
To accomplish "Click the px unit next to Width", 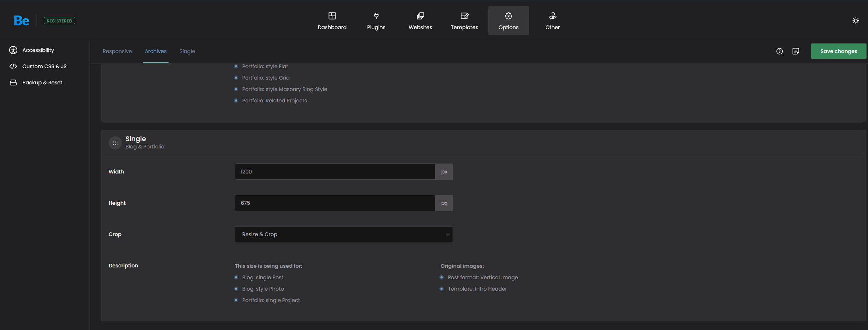I will 444,172.
